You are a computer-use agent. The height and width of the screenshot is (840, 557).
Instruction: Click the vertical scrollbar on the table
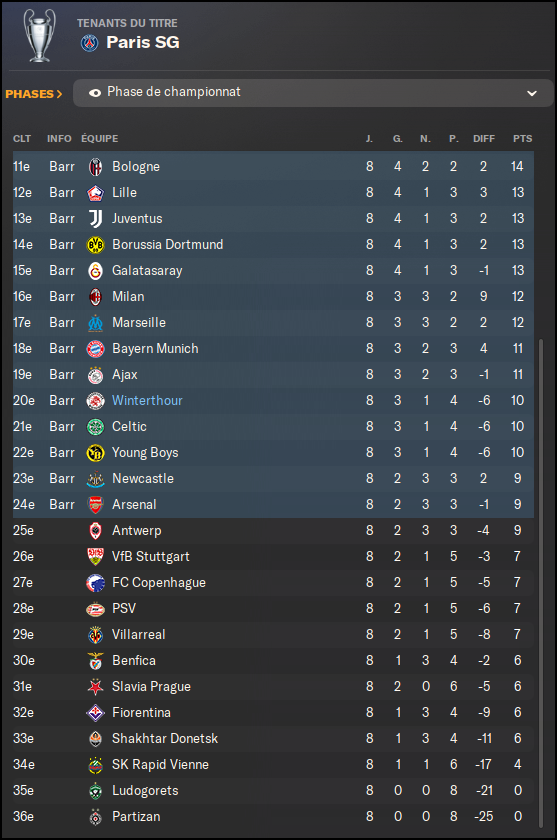(x=540, y=583)
